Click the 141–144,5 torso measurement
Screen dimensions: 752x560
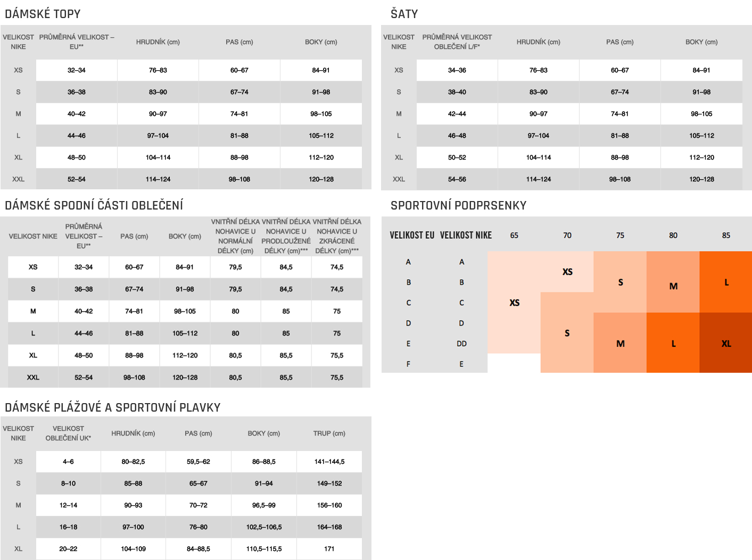[x=329, y=462]
